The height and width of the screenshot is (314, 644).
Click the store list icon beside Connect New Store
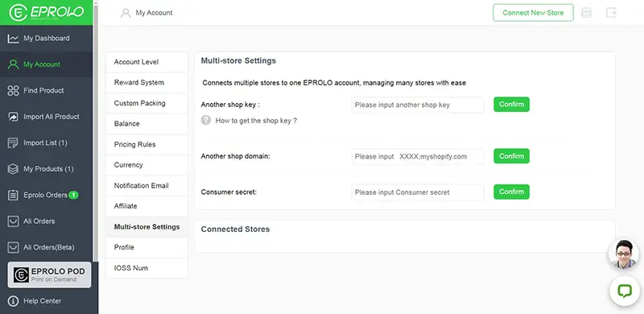click(x=587, y=13)
